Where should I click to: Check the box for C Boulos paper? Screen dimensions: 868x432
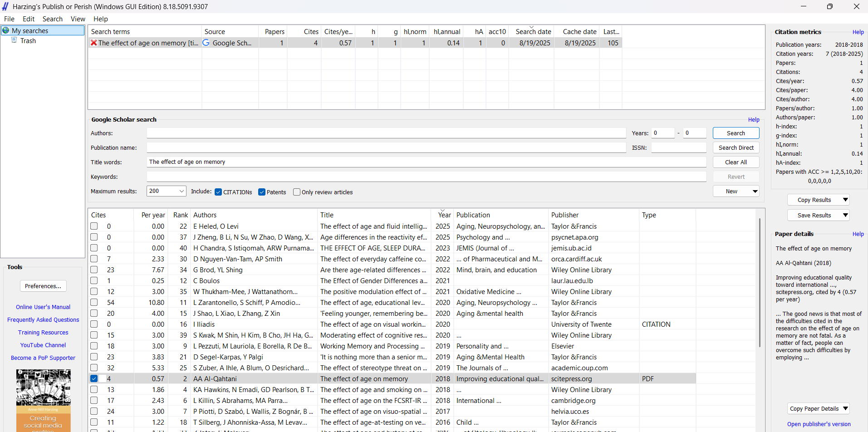(94, 280)
